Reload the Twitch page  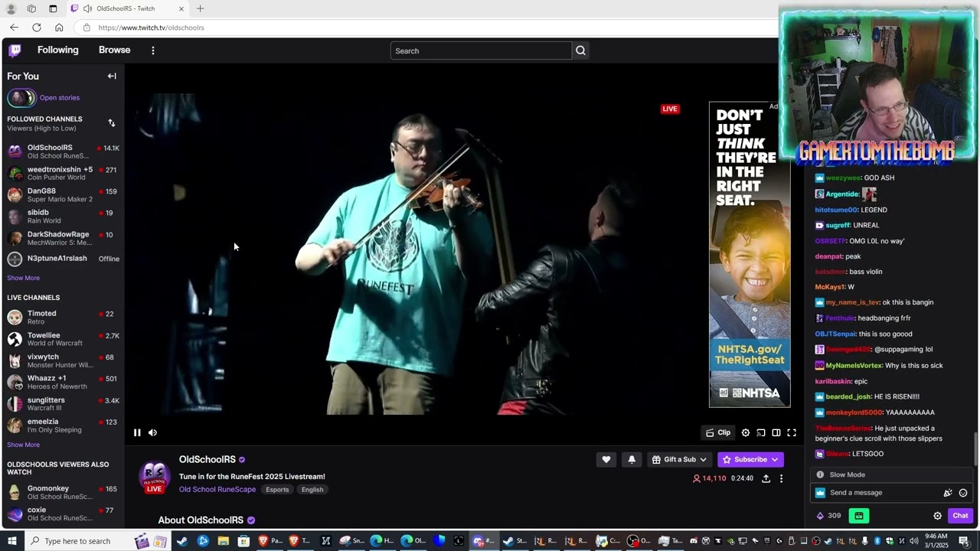tap(36, 28)
